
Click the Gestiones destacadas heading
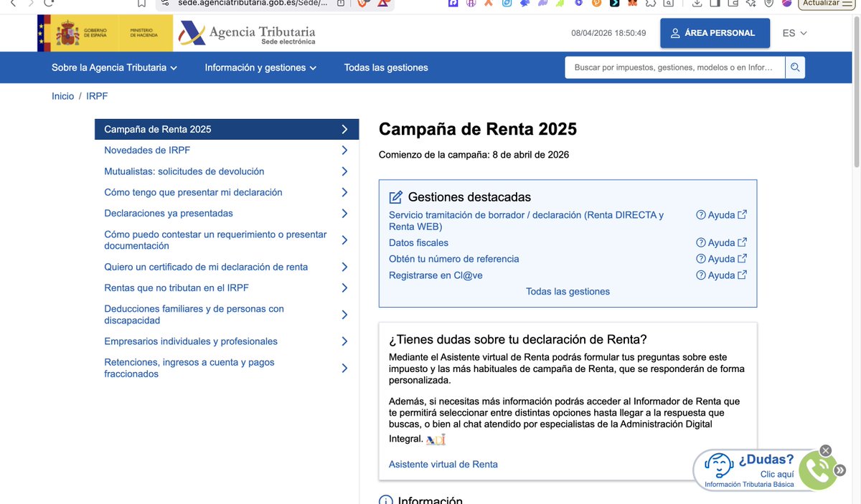469,197
